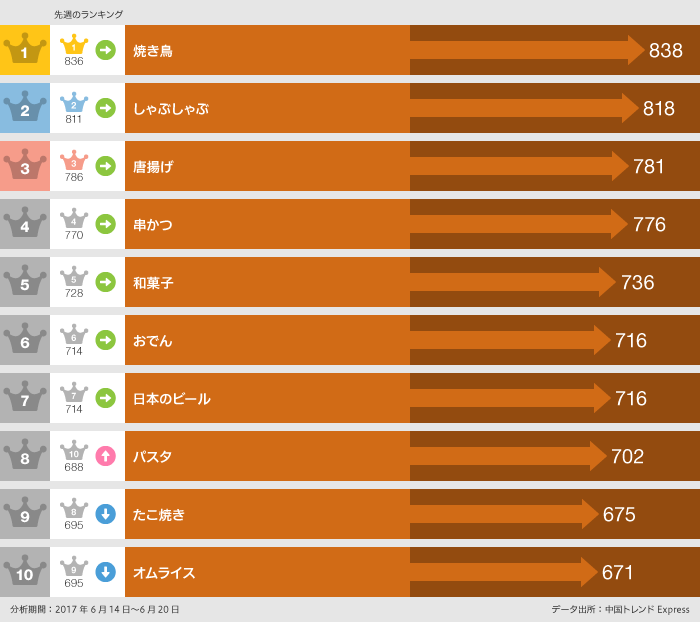
Task: Click the last-week crown showing 688
Action: coord(74,452)
